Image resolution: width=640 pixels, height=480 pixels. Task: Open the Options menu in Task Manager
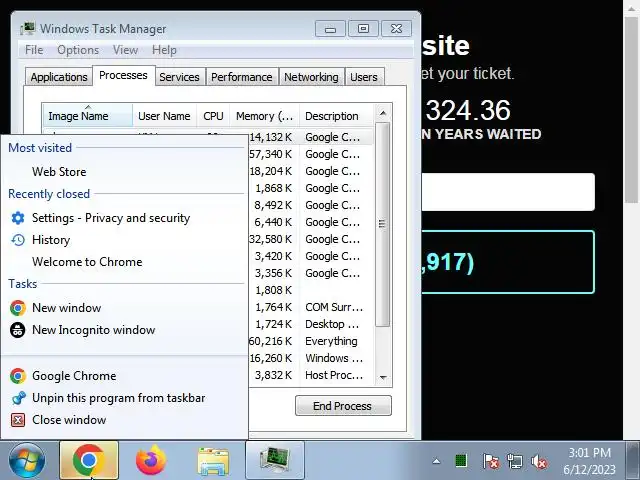(78, 50)
